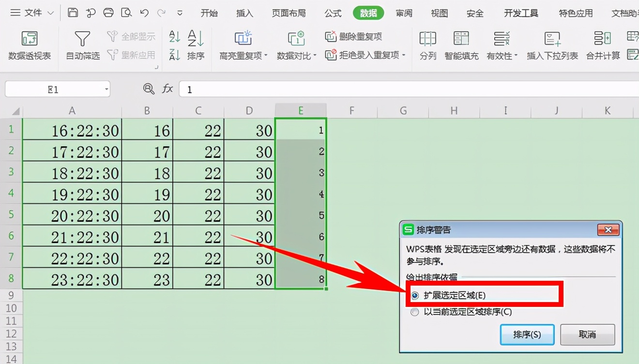Close the 排序警告 dialog
The image size is (639, 364).
click(609, 229)
